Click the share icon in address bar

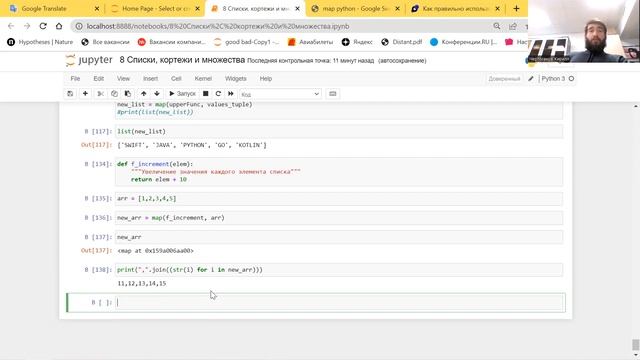(x=513, y=26)
